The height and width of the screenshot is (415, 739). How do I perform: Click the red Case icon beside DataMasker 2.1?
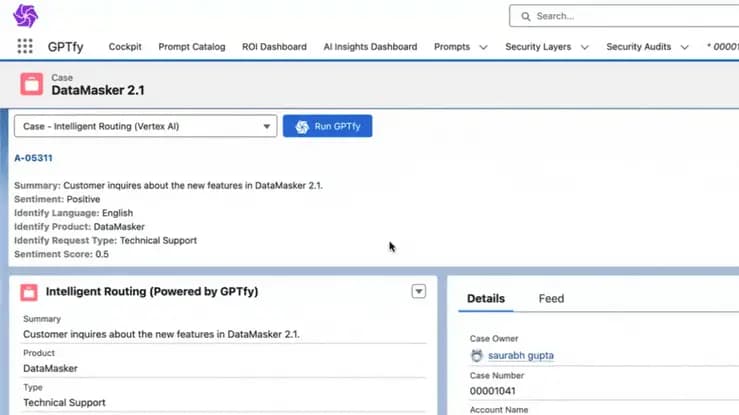coord(31,84)
